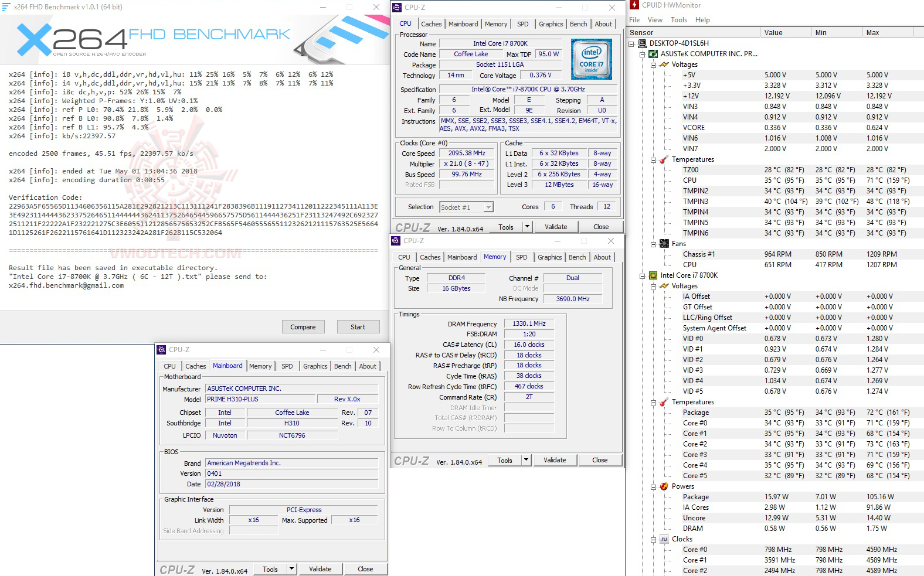Screen dimensions: 924x576
Task: Click the Value column header
Action: click(786, 33)
